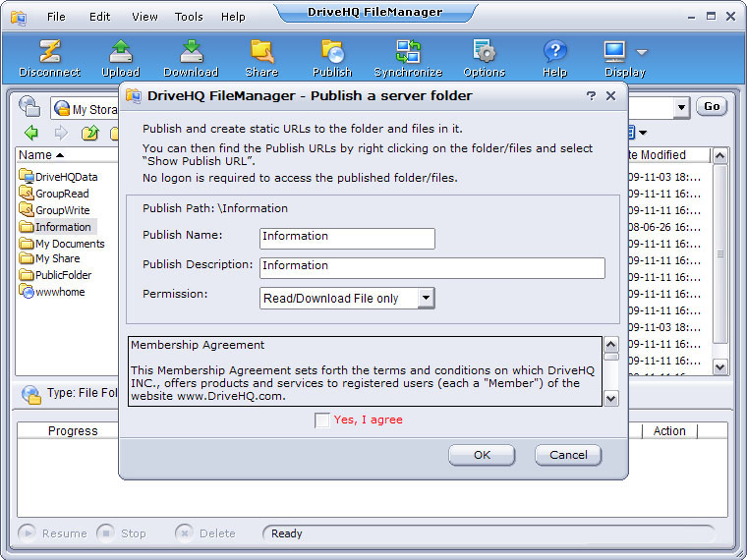Click the file list scroll-down arrow
Viewport: 747px width, 560px height.
click(x=719, y=366)
